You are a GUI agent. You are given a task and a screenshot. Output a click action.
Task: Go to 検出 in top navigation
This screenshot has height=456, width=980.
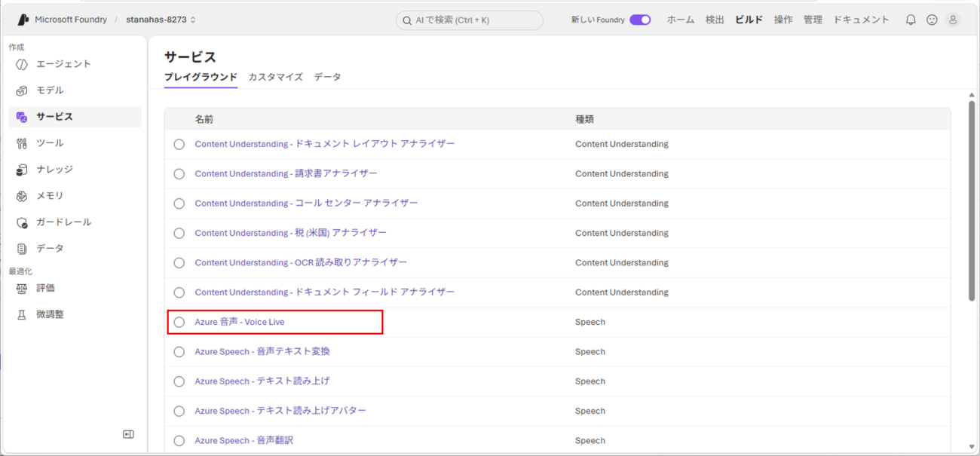pyautogui.click(x=715, y=20)
